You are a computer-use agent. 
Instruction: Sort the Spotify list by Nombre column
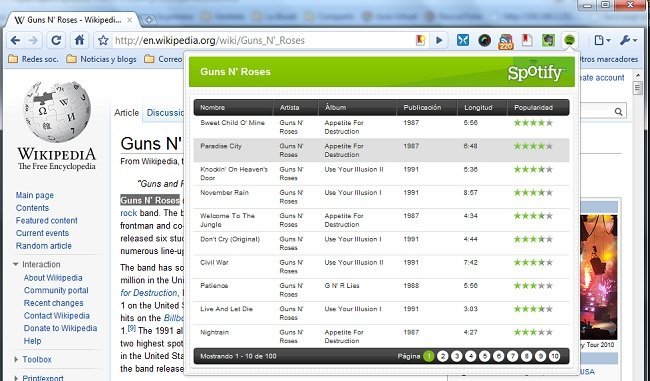233,107
